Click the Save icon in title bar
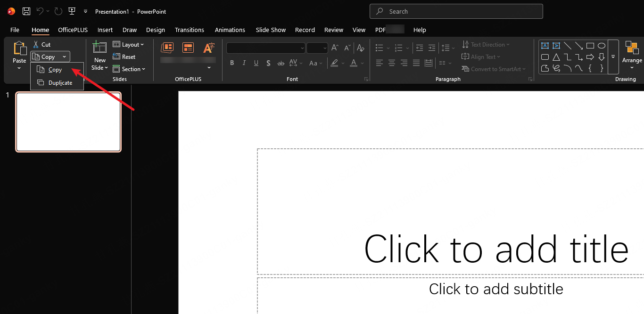This screenshot has width=644, height=314. tap(26, 11)
